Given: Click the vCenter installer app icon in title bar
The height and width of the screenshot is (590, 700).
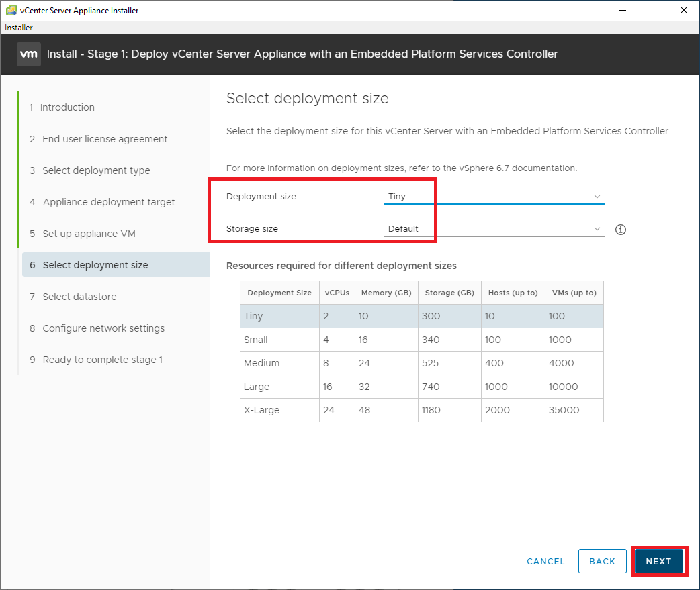Looking at the screenshot, I should [x=11, y=11].
